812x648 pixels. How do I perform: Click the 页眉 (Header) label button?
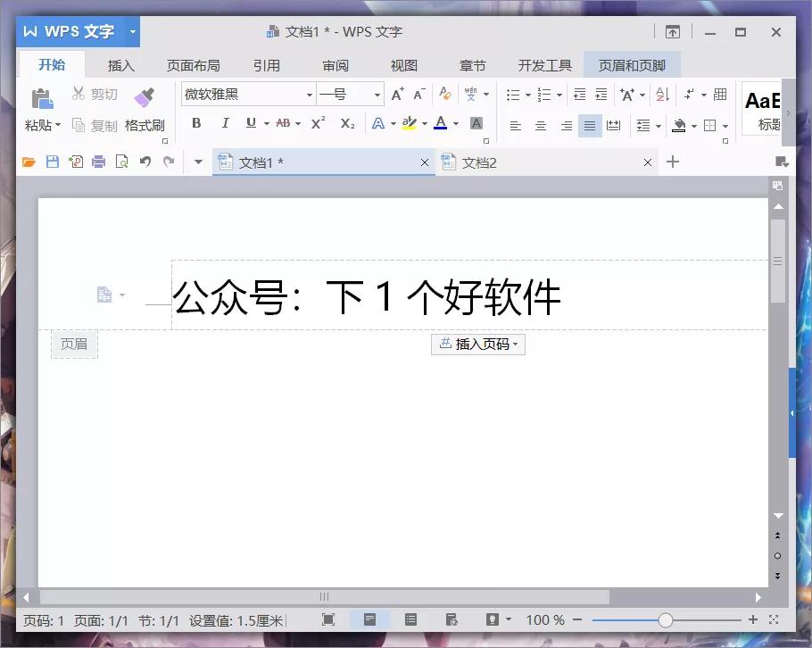tap(74, 344)
